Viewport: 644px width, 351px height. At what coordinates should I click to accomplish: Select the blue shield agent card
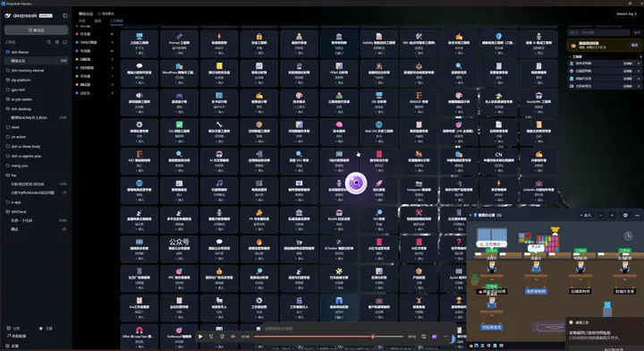coord(498,43)
